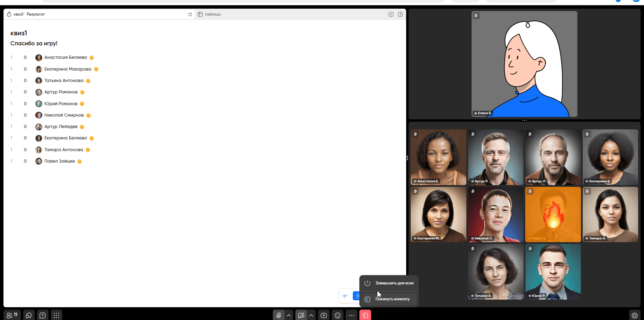Select Елена Б. presenter video tile
The height and width of the screenshot is (320, 644).
point(524,64)
